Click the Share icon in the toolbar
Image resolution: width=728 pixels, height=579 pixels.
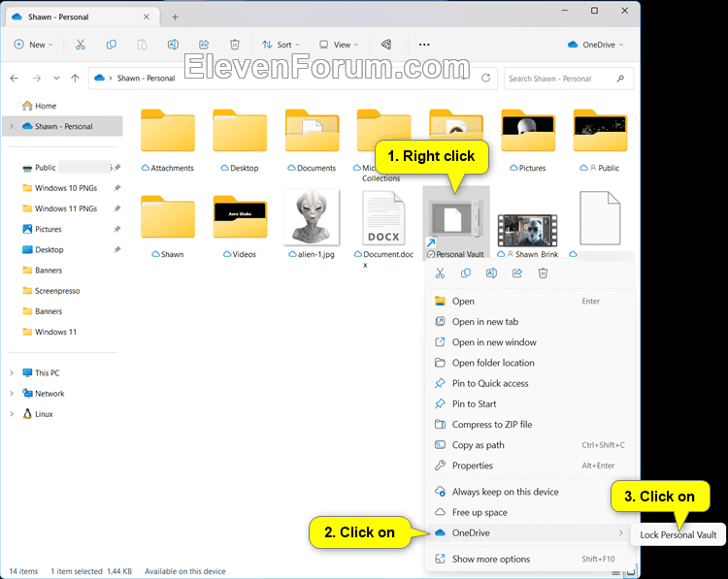pyautogui.click(x=204, y=45)
